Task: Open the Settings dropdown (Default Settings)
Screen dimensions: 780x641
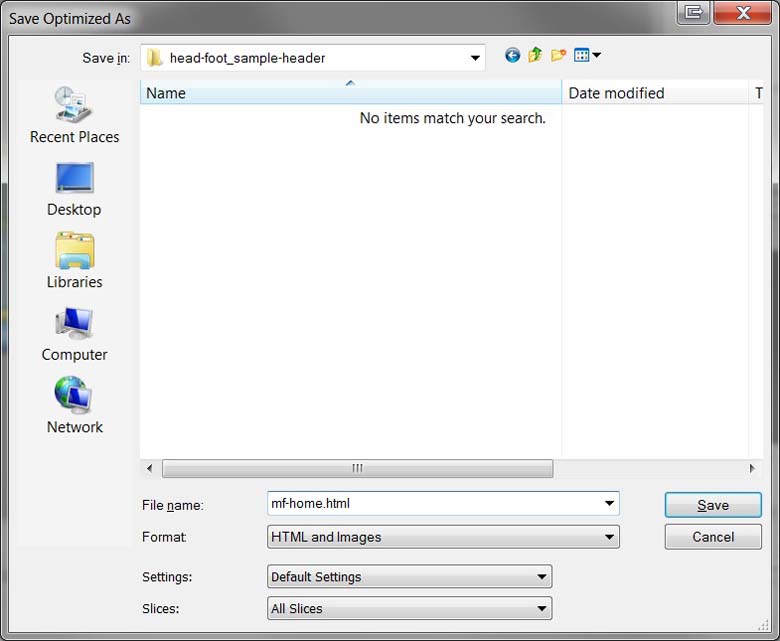Action: coord(409,577)
